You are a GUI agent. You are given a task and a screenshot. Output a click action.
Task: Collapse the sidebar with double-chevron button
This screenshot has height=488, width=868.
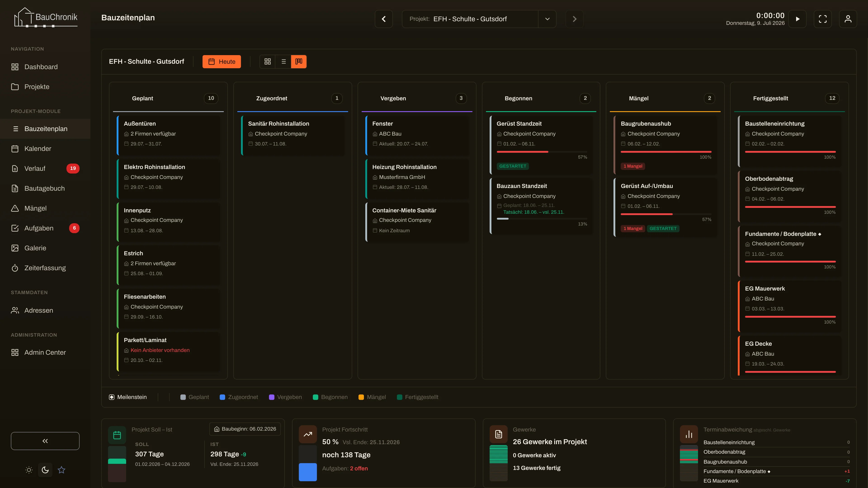(x=45, y=441)
